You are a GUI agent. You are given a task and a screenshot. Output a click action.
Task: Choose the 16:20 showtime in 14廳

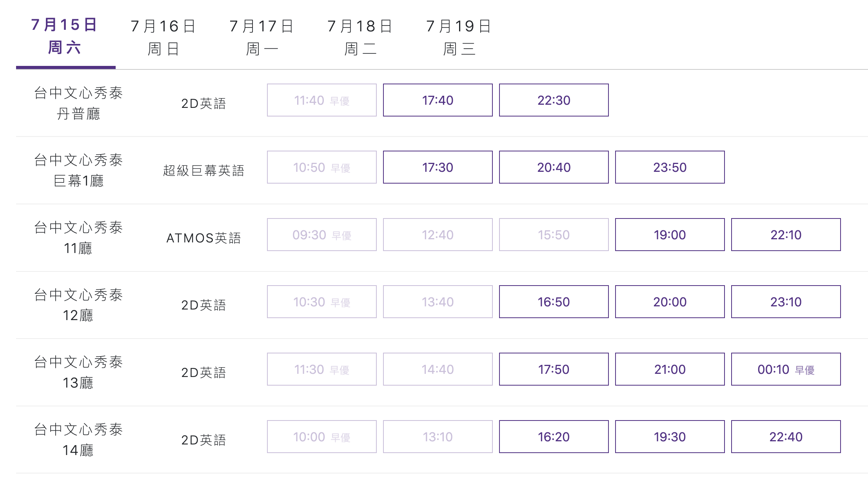[553, 436]
